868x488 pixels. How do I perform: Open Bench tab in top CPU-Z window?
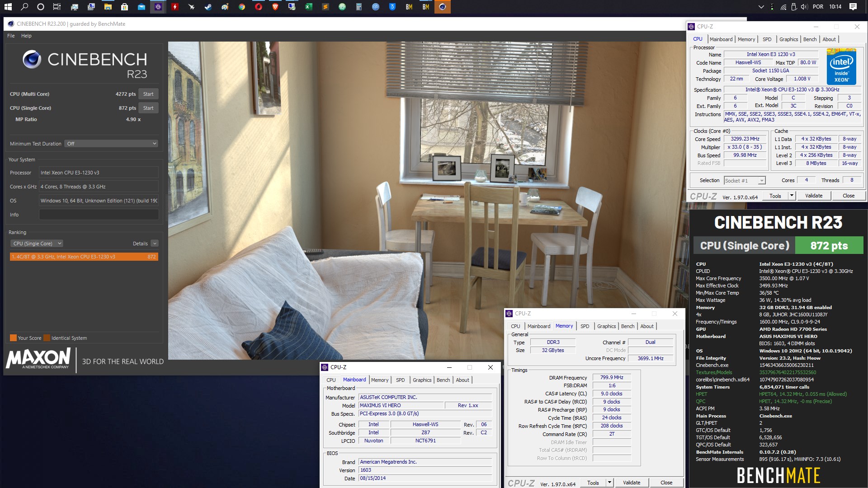coord(810,39)
